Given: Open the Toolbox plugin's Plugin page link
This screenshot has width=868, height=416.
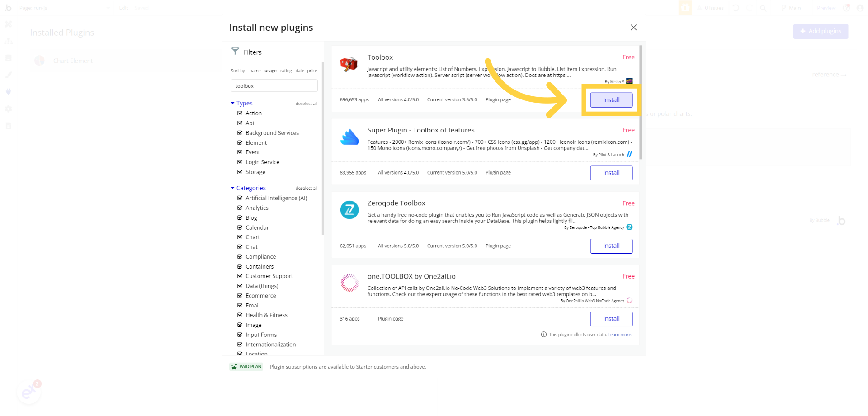Looking at the screenshot, I should point(498,99).
